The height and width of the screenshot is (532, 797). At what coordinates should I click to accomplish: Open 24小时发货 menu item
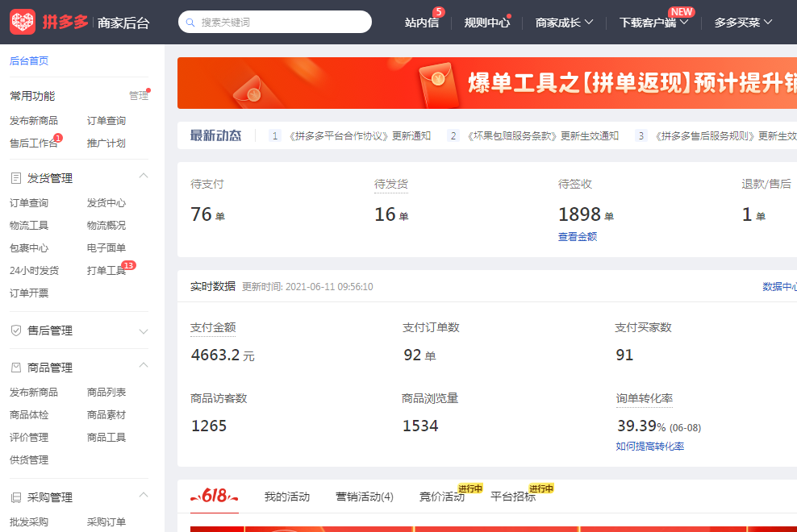click(34, 270)
